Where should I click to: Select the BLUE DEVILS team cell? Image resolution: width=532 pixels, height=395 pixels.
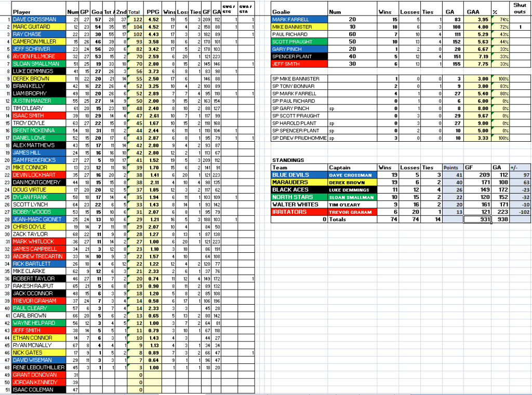[299, 175]
